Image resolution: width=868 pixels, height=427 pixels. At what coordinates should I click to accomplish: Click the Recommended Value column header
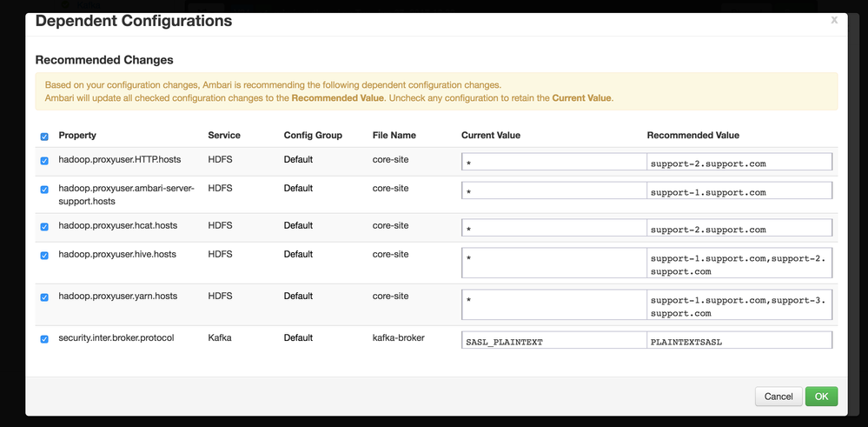pos(692,136)
